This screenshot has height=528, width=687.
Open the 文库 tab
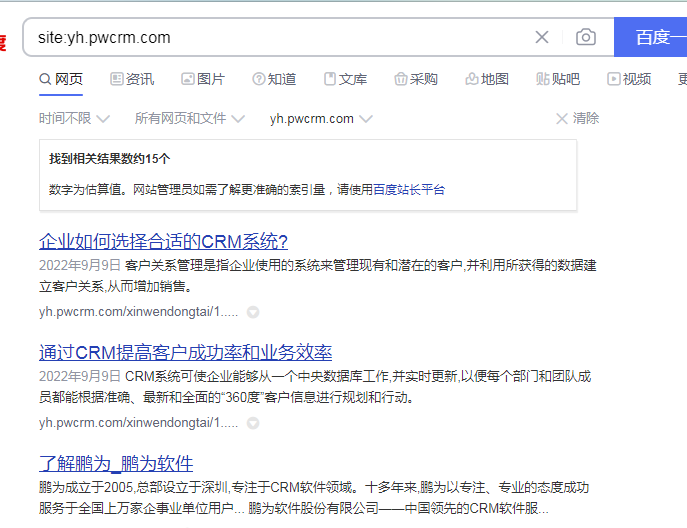coord(345,79)
